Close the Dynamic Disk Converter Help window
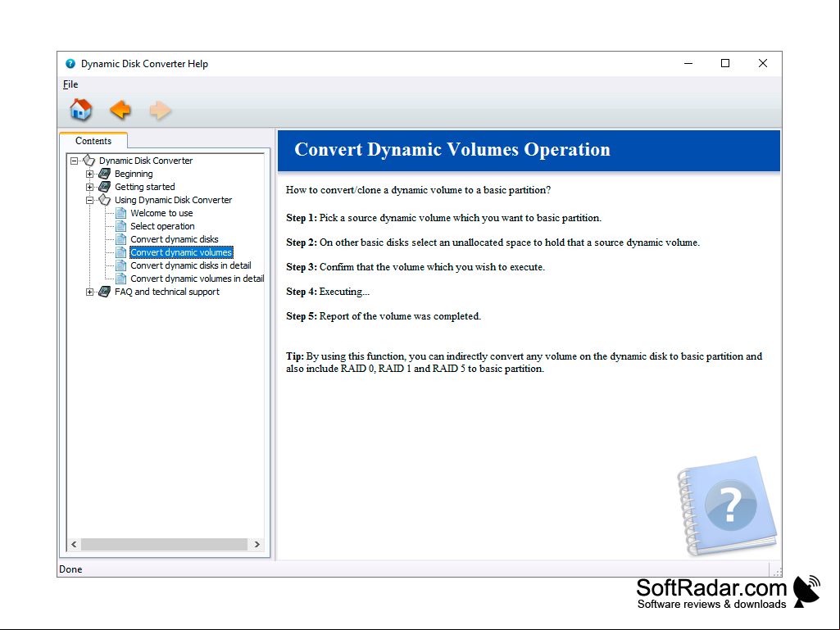This screenshot has height=630, width=840. (x=763, y=63)
